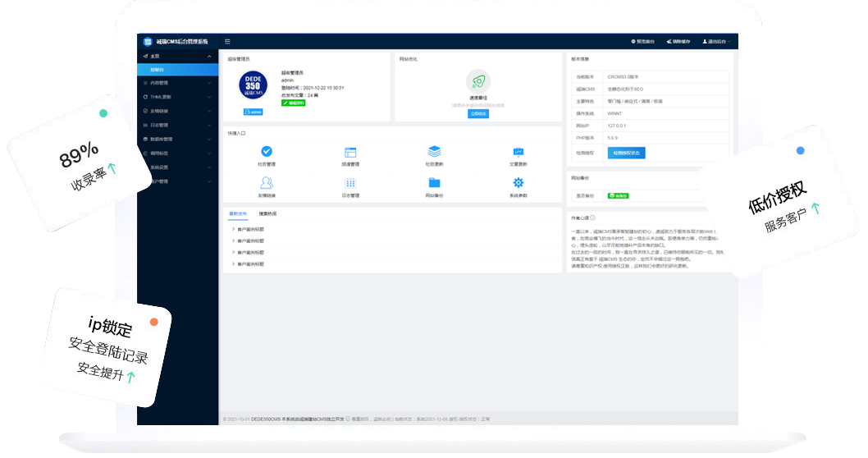The width and height of the screenshot is (868, 458).
Task: Open 系统参数 gear shortcut icon
Action: point(519,183)
